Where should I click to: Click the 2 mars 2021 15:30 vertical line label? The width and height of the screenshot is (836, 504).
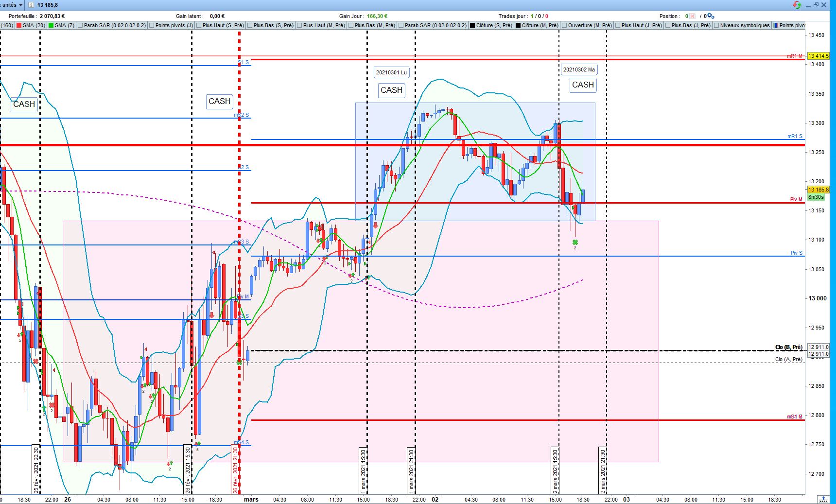tap(555, 470)
